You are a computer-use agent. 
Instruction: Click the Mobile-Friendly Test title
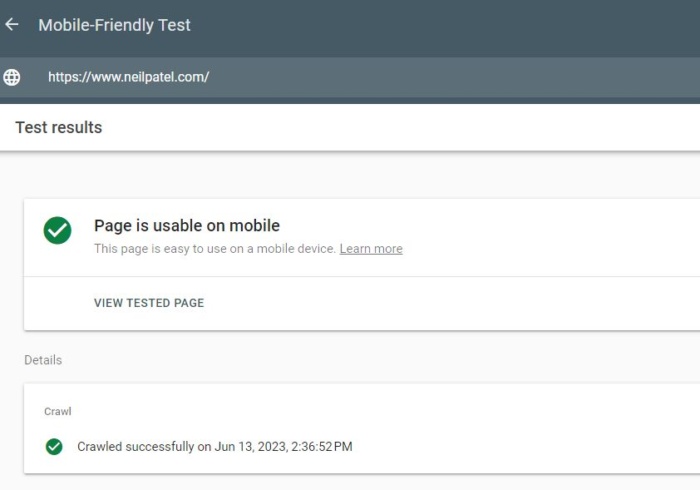pyautogui.click(x=114, y=25)
